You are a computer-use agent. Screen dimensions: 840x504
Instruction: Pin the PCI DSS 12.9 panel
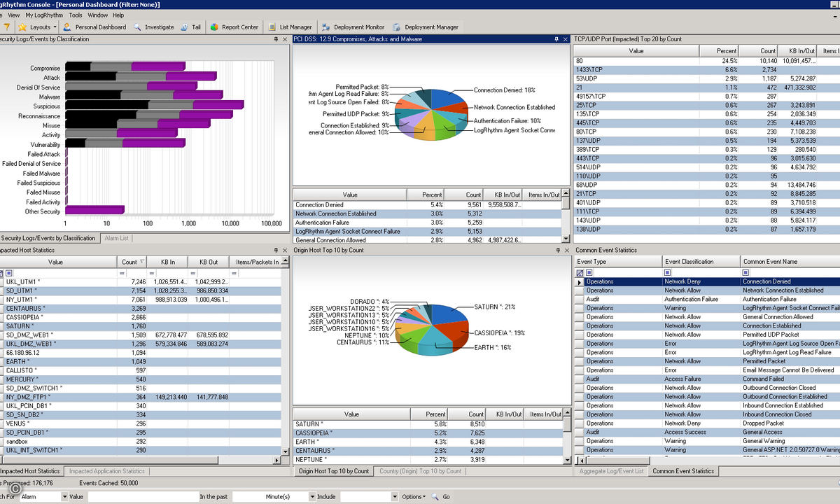(556, 39)
